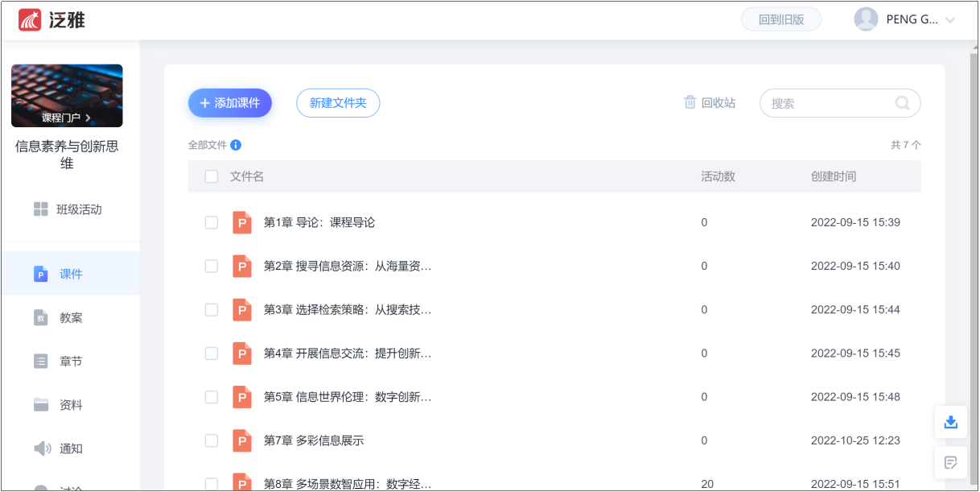Click the 添加课件 button

230,103
